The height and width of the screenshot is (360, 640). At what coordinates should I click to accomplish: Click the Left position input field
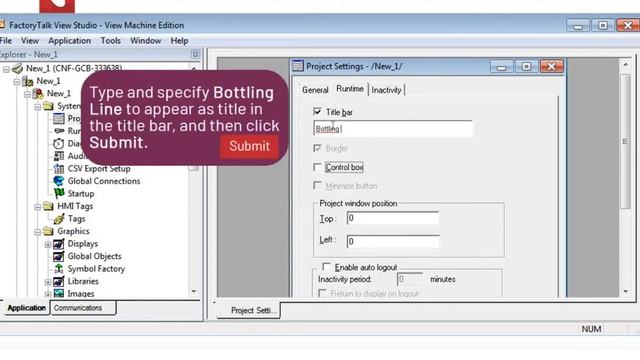coord(393,241)
